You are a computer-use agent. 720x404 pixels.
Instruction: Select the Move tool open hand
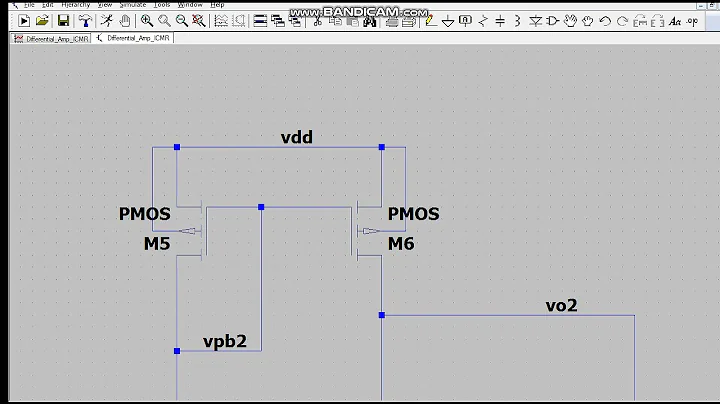570,21
